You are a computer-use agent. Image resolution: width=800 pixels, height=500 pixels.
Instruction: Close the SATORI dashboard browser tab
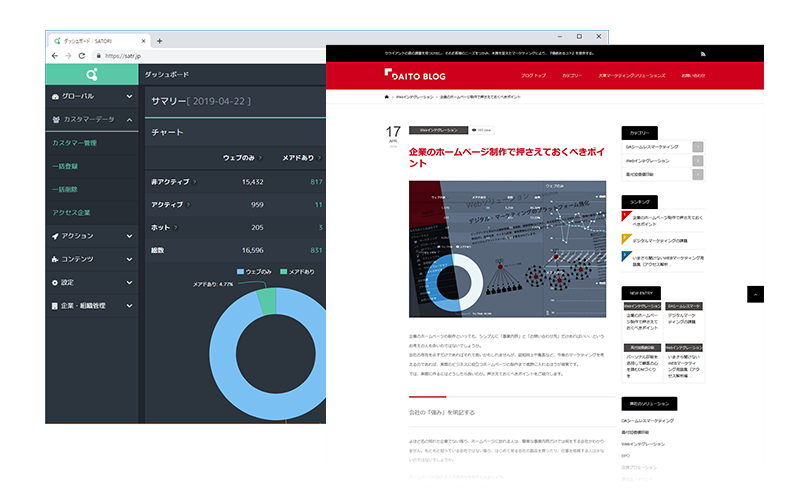[x=143, y=40]
